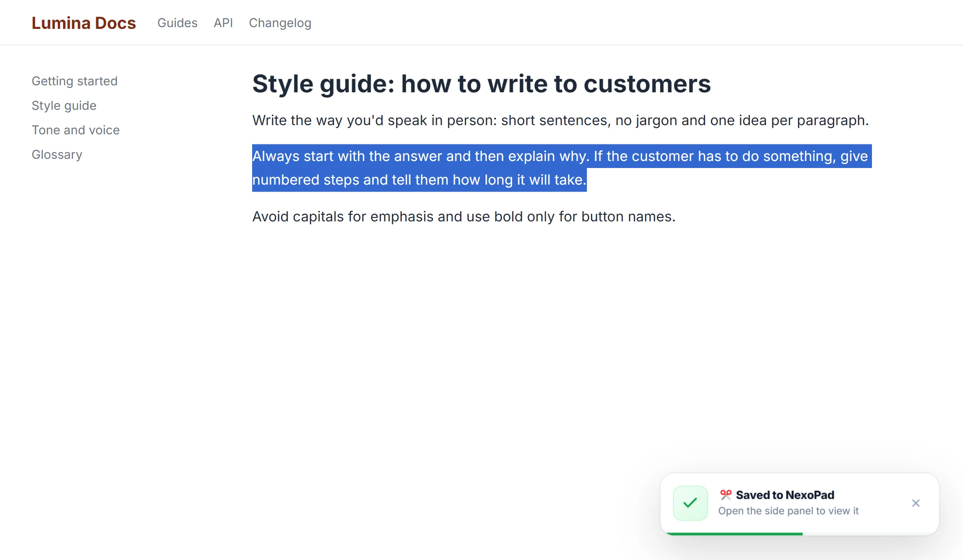Open Getting started in the sidebar
This screenshot has height=560, width=963.
pos(74,81)
